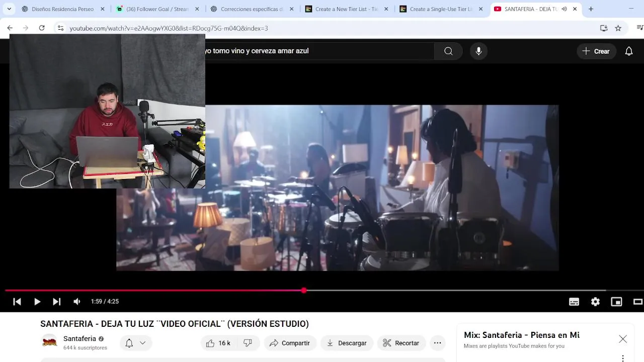Screen dimensions: 644x362
Task: Clip the video with Recortar
Action: (401, 343)
